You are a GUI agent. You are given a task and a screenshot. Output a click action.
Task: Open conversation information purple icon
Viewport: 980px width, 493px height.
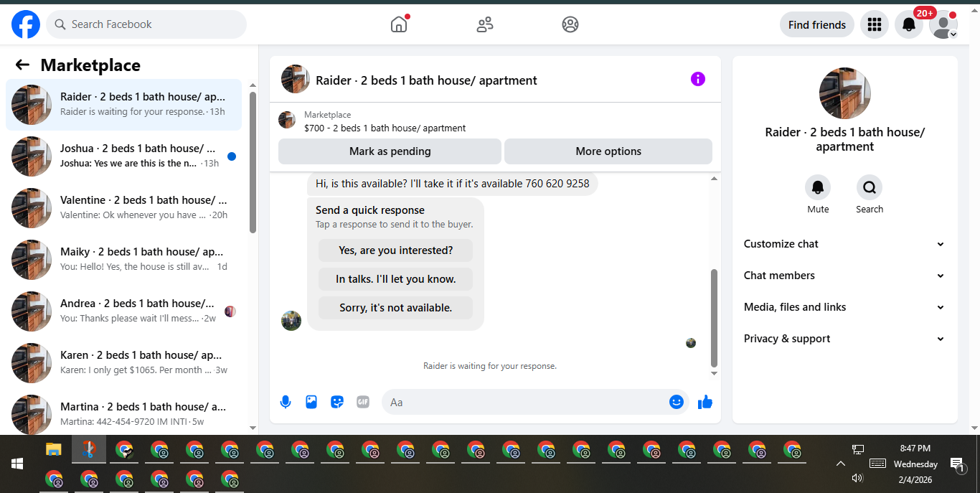coord(698,79)
